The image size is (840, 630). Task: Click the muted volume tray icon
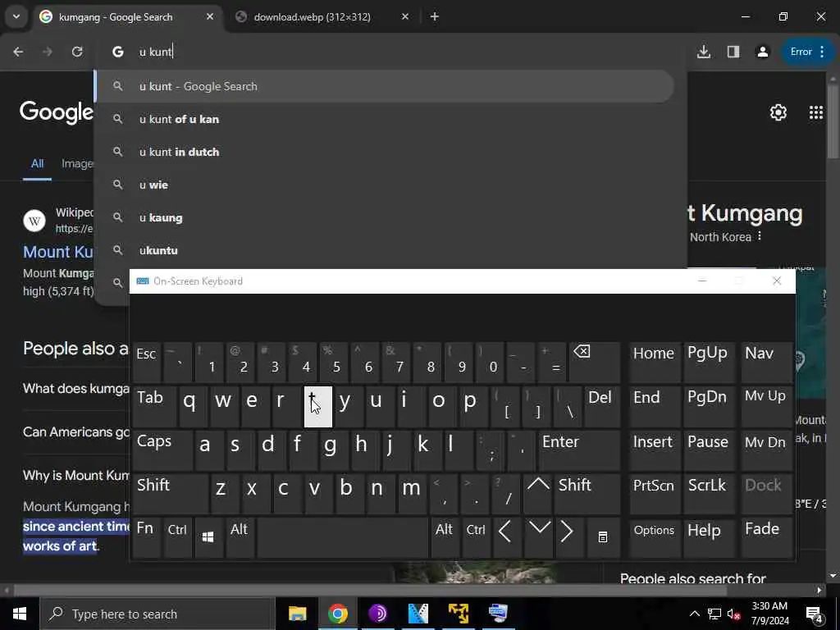point(734,614)
